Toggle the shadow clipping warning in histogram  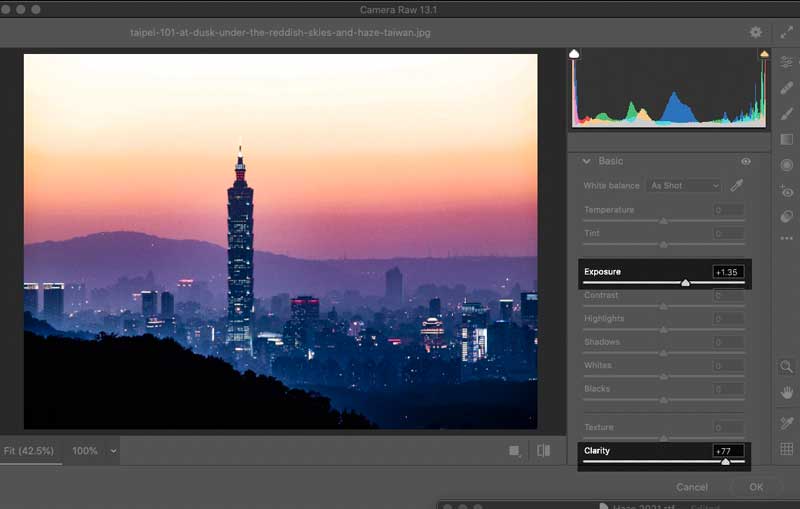click(574, 53)
